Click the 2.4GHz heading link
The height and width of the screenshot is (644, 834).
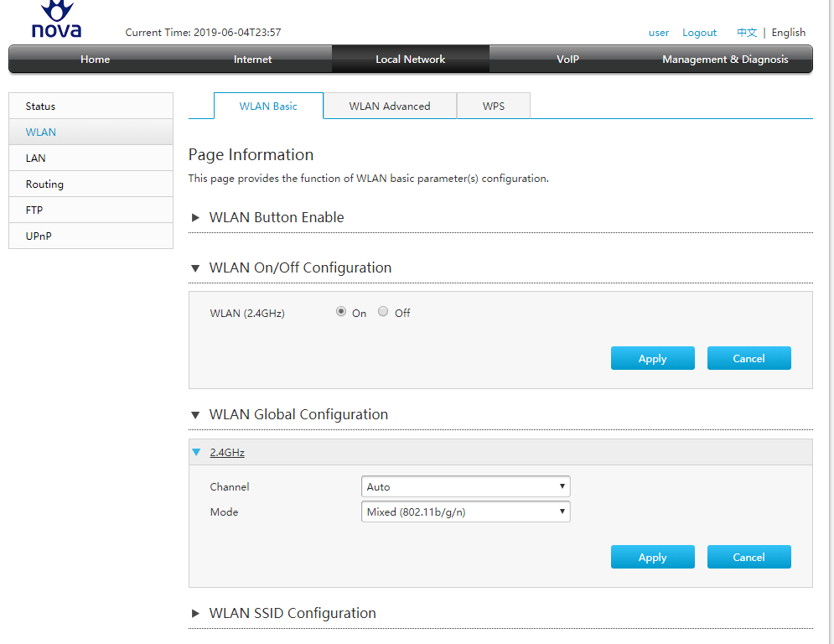[x=227, y=453]
